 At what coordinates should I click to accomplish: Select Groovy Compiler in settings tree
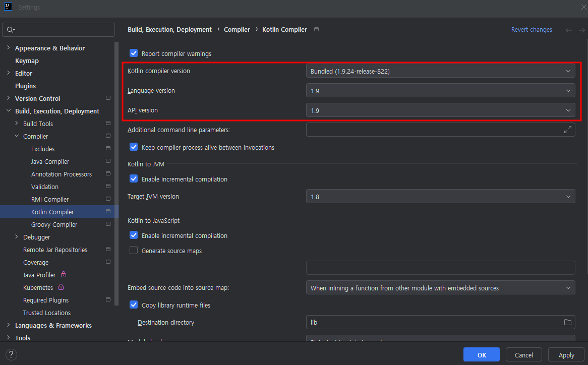point(54,224)
